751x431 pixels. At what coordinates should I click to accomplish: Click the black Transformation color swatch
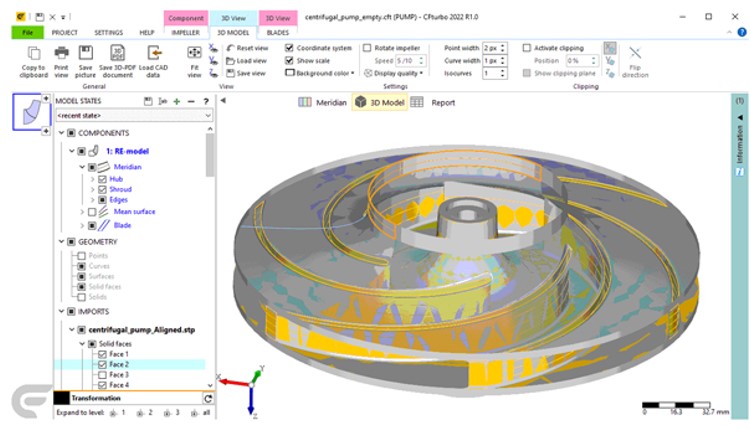[x=61, y=398]
